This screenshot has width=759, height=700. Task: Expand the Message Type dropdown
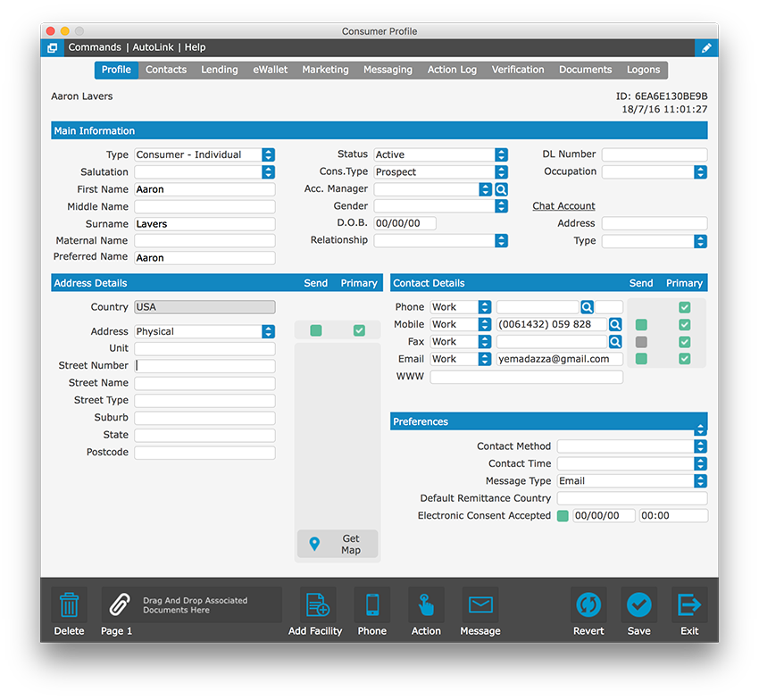click(700, 481)
